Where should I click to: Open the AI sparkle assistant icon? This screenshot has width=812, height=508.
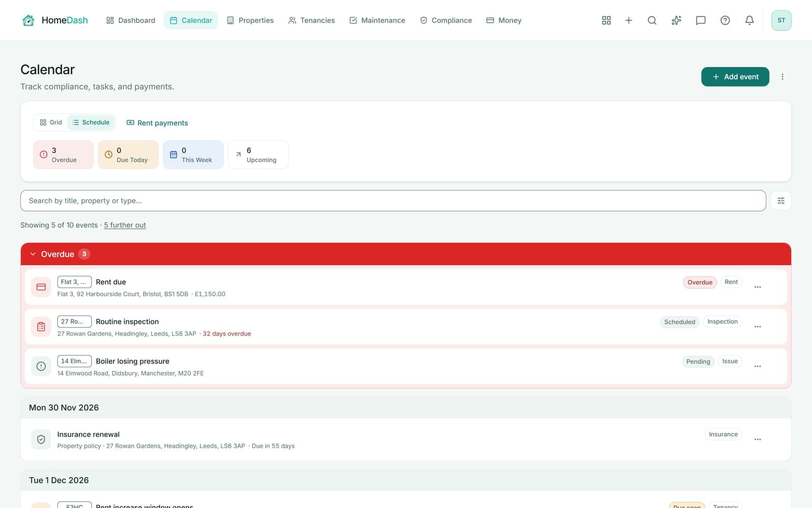(x=676, y=20)
